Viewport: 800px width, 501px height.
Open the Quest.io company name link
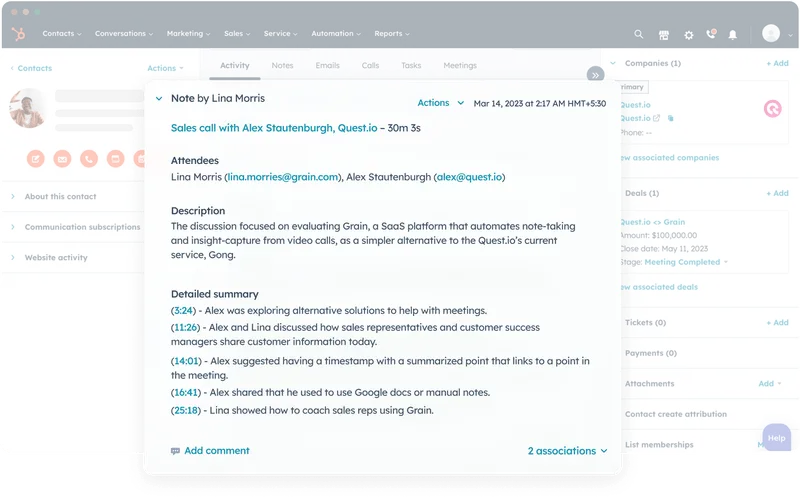(635, 105)
